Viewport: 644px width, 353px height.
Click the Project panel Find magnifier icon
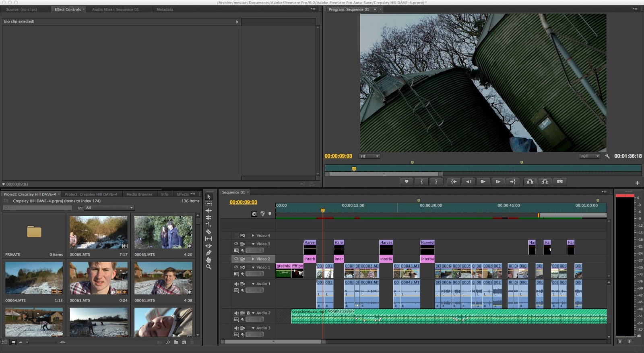pyautogui.click(x=168, y=342)
